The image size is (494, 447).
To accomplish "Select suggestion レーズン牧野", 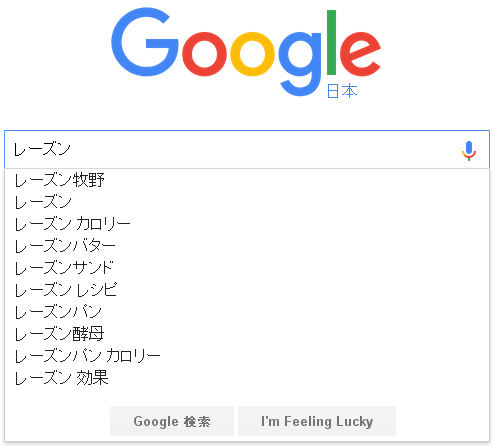I will 247,180.
